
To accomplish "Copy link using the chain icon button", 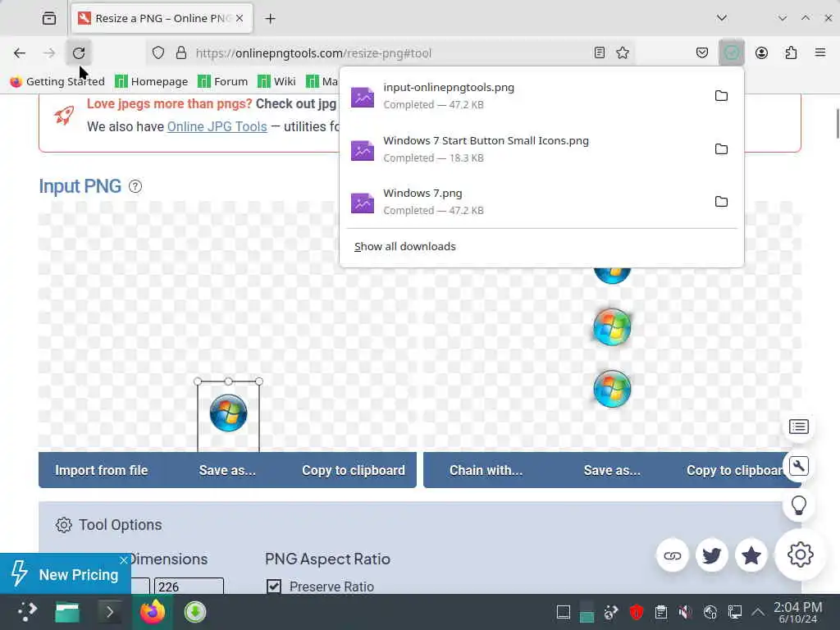I will coord(673,555).
